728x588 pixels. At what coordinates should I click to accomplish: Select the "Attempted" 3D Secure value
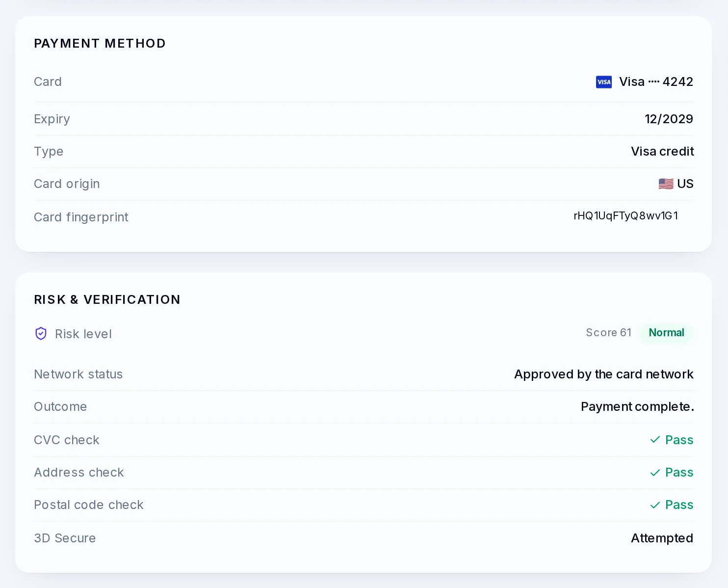coord(662,538)
